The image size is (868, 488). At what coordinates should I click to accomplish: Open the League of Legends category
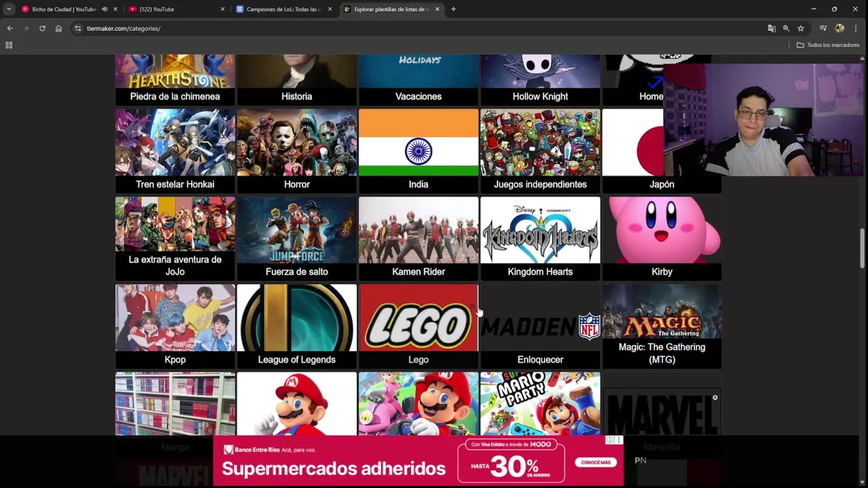(x=296, y=326)
